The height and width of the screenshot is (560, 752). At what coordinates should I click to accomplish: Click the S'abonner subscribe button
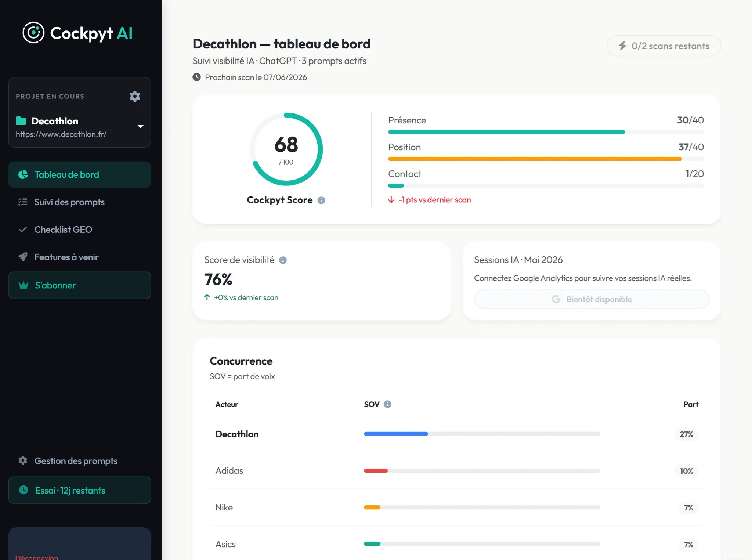click(80, 285)
